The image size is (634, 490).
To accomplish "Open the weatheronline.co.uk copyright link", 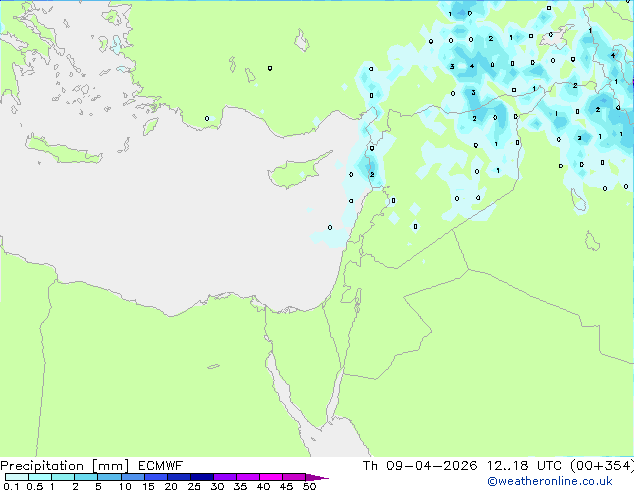I will point(550,481).
